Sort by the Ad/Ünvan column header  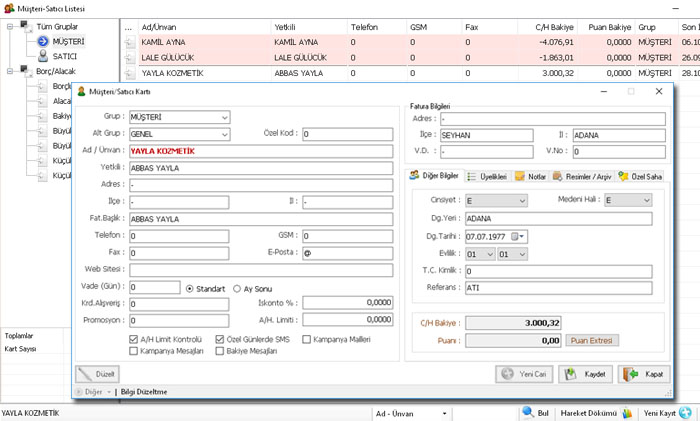pos(204,27)
